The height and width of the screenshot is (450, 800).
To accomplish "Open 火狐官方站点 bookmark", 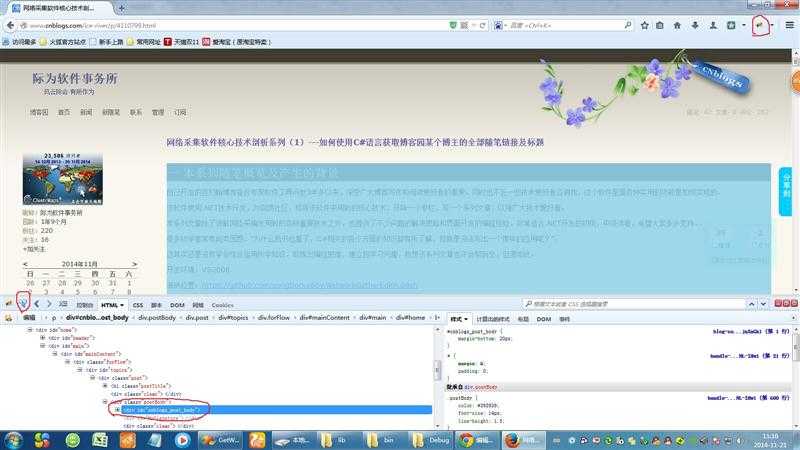I will click(63, 42).
